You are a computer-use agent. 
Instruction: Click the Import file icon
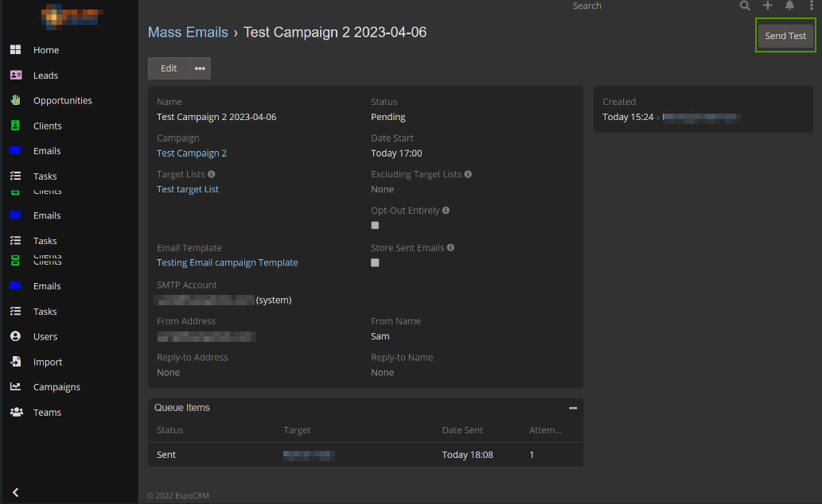click(x=15, y=362)
